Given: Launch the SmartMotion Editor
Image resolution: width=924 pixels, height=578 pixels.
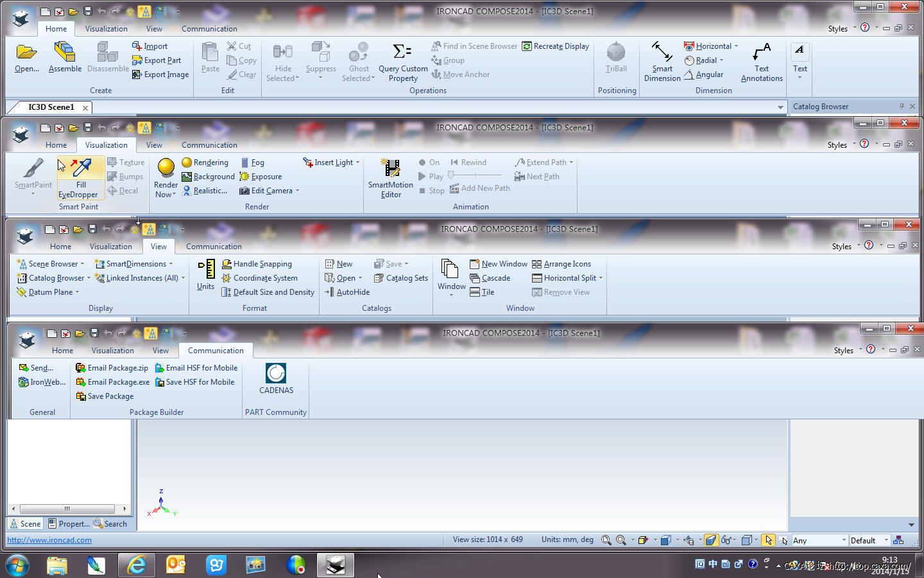Looking at the screenshot, I should click(x=390, y=178).
